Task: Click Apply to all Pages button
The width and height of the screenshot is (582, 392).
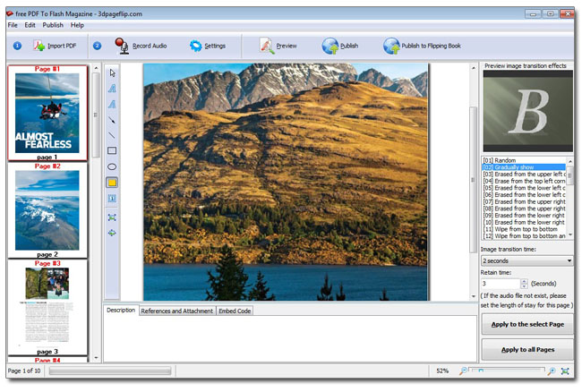Action: point(527,349)
